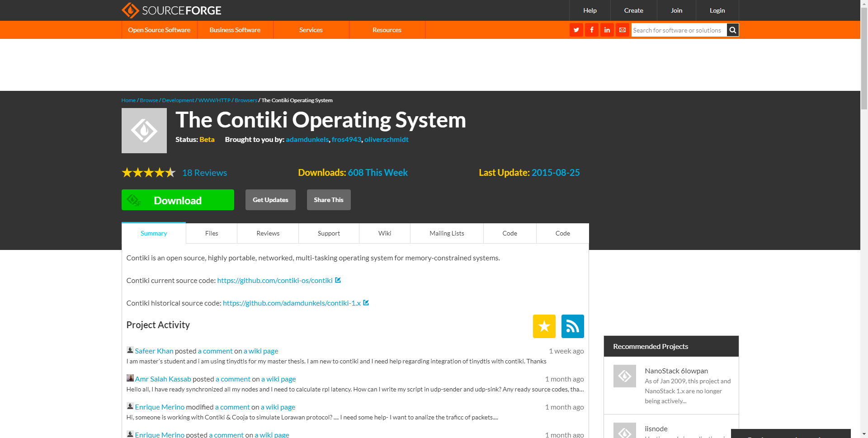Open the Services menu
This screenshot has width=868, height=438.
(x=311, y=30)
